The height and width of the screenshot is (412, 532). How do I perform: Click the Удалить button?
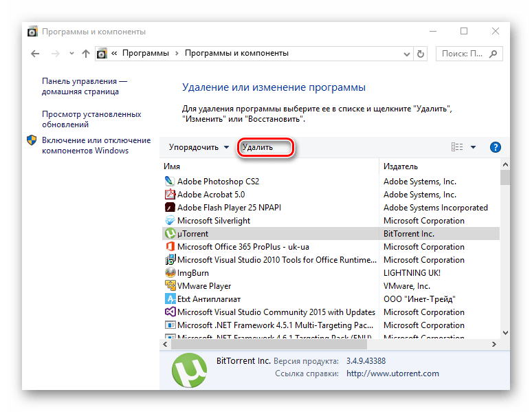point(265,147)
